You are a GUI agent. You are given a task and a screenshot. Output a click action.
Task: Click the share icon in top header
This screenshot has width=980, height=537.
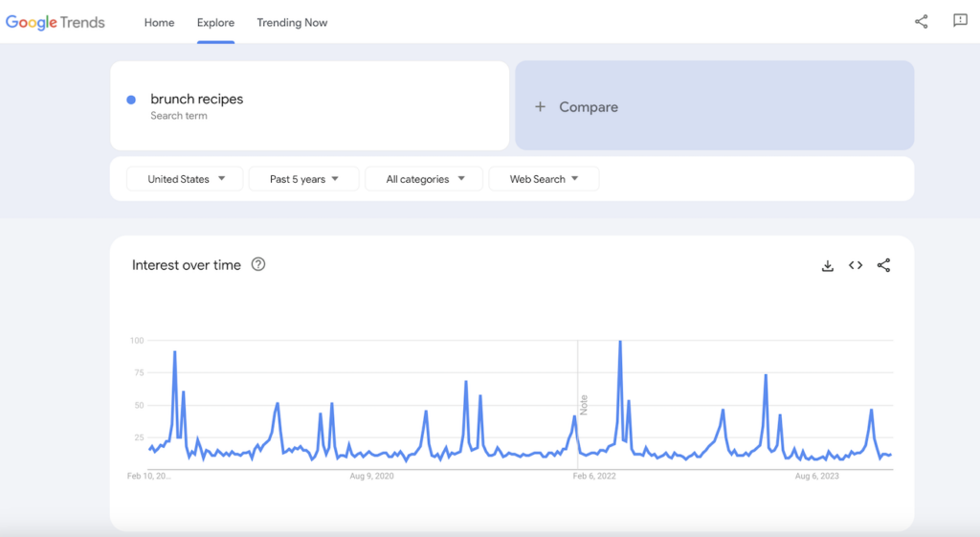(921, 21)
